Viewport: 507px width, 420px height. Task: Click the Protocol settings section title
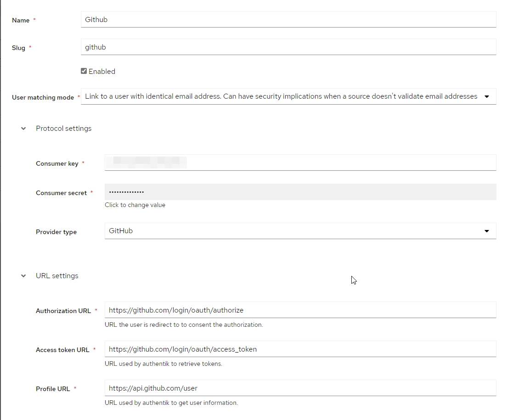point(64,129)
